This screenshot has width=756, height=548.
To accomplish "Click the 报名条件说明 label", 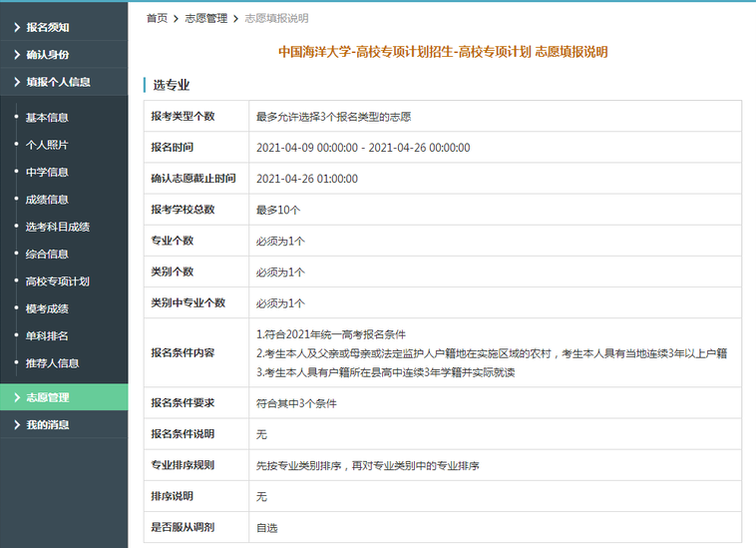I will point(183,434).
